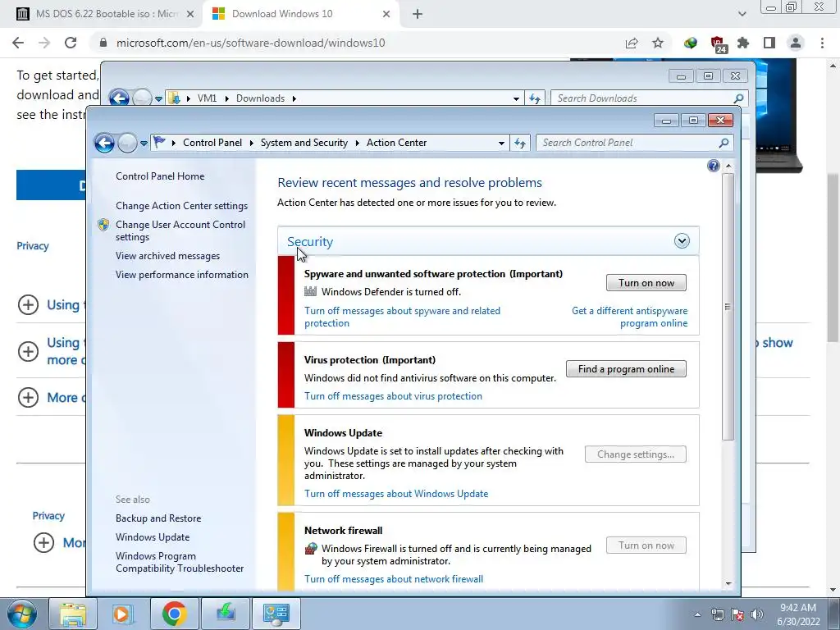Open the Chrome extensions puzzle icon
The width and height of the screenshot is (840, 630).
pos(743,43)
